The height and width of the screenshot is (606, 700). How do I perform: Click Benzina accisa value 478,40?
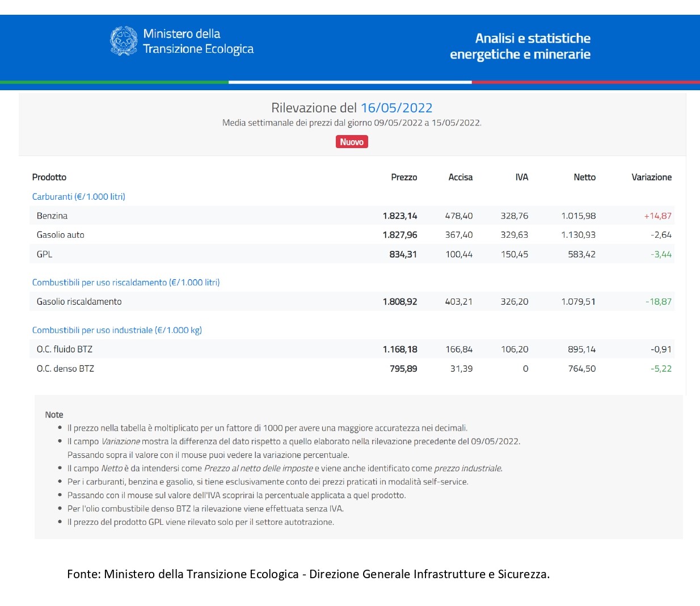coord(459,216)
